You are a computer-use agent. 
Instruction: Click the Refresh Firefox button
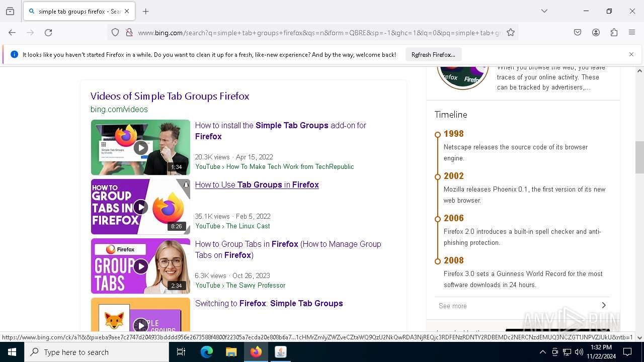433,55
